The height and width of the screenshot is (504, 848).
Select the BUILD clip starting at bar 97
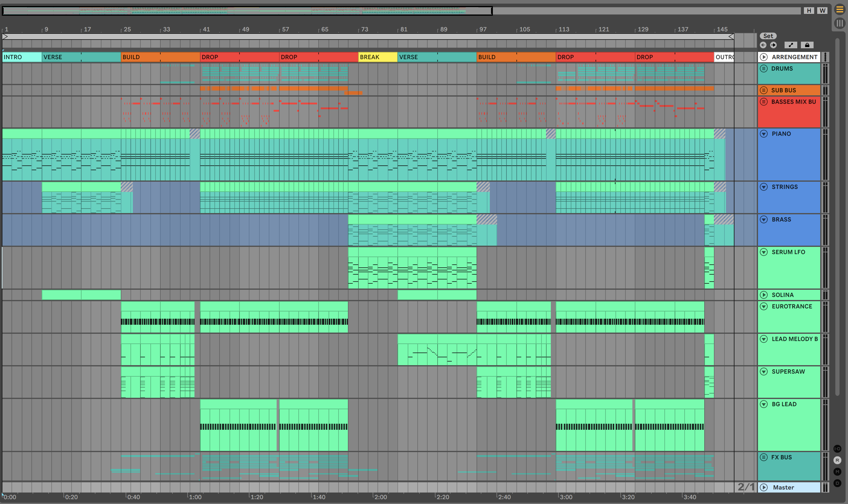[x=516, y=57]
